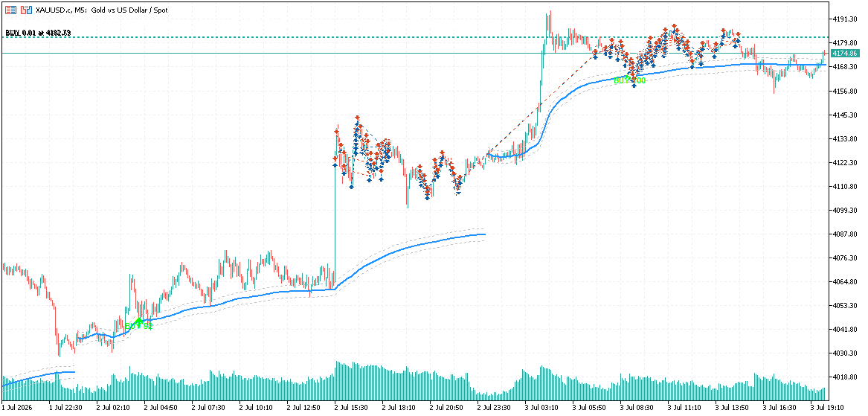Click the 2 Jul 04:50 time label
Image resolution: width=868 pixels, height=416 pixels.
tap(161, 407)
